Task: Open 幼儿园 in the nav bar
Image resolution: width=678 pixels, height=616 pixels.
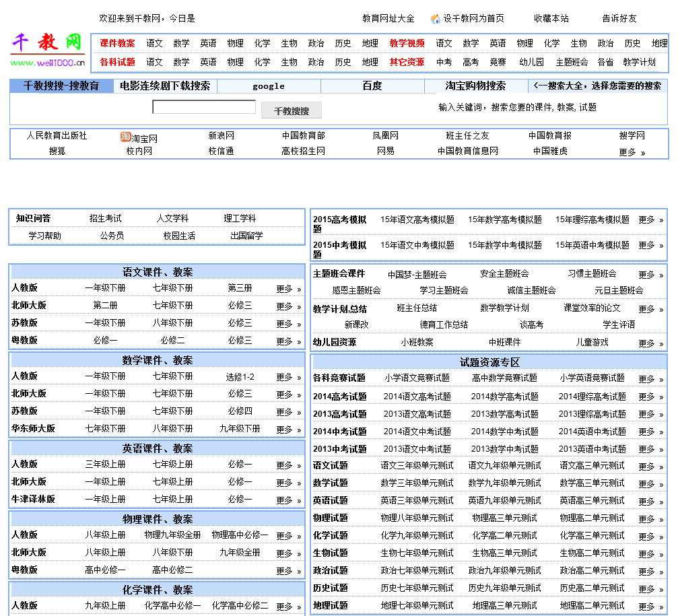Action: (x=531, y=62)
